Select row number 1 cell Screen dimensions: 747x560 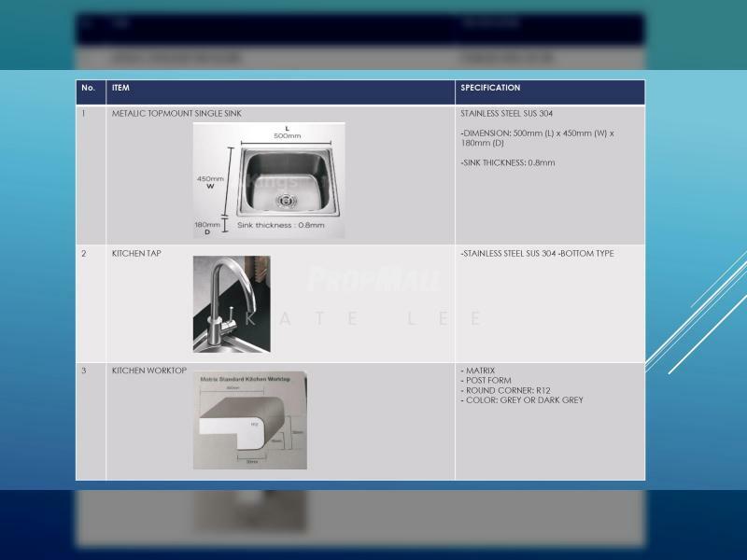click(84, 114)
